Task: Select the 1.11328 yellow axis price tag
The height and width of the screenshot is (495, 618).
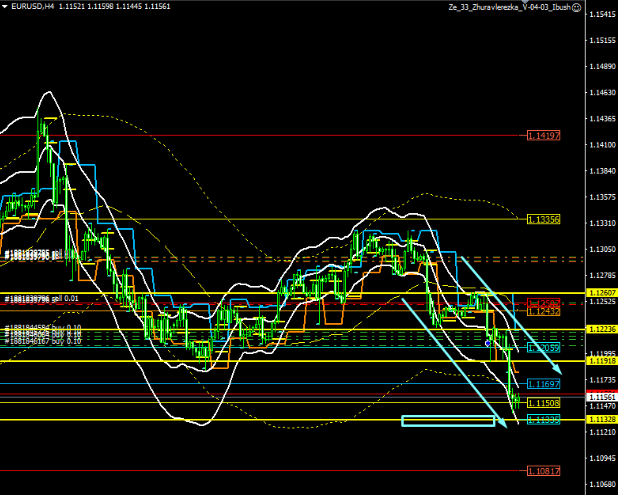Action: (600, 420)
